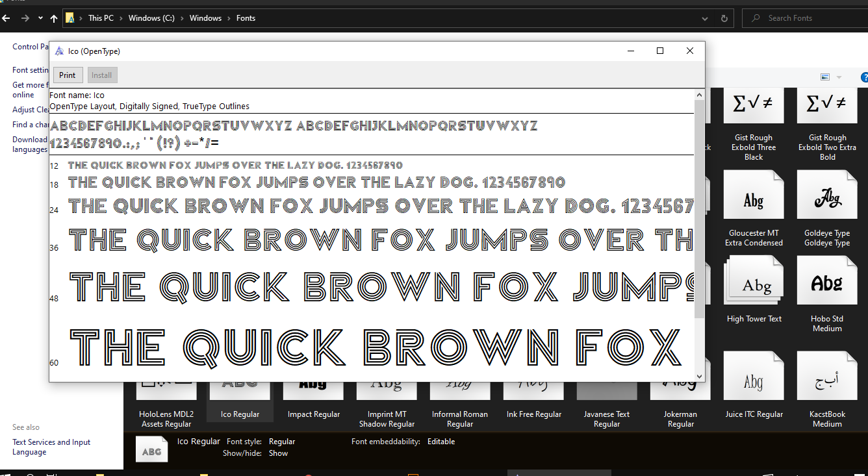Select the Ink Free Regular font
This screenshot has width=868, height=476.
pos(533,401)
